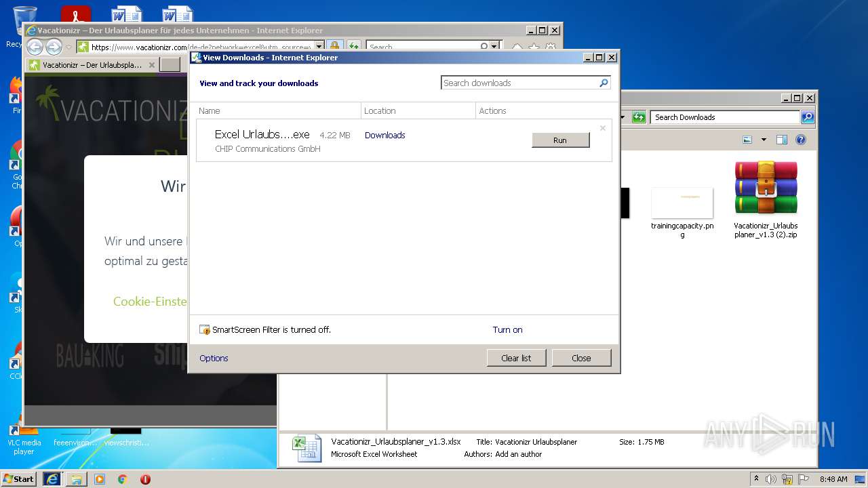Click the Internet Explorer address bar URL
The height and width of the screenshot is (488, 868).
point(201,47)
